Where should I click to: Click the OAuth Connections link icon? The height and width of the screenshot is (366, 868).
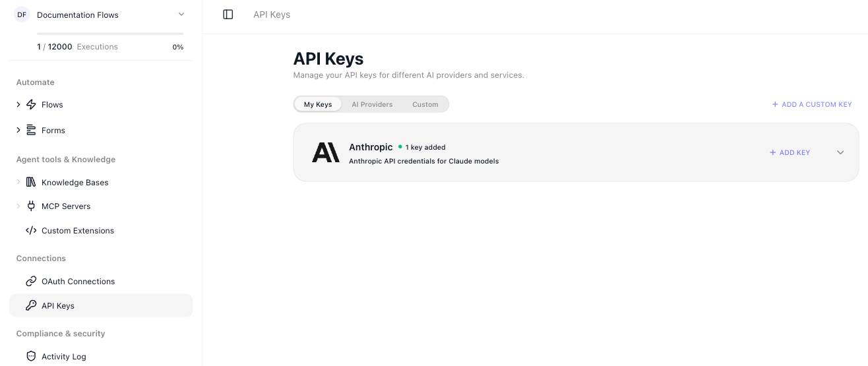(x=31, y=281)
